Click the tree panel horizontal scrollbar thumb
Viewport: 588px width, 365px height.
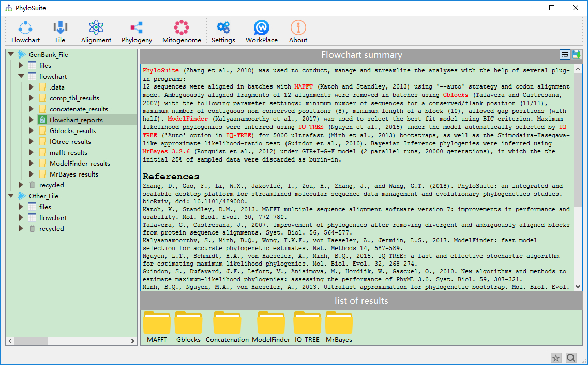click(x=31, y=341)
